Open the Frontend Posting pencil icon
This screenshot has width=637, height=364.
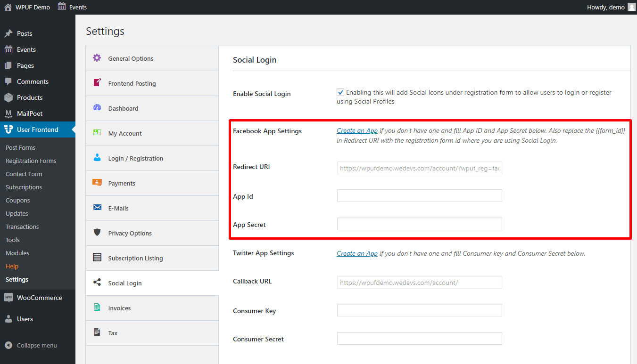(97, 83)
